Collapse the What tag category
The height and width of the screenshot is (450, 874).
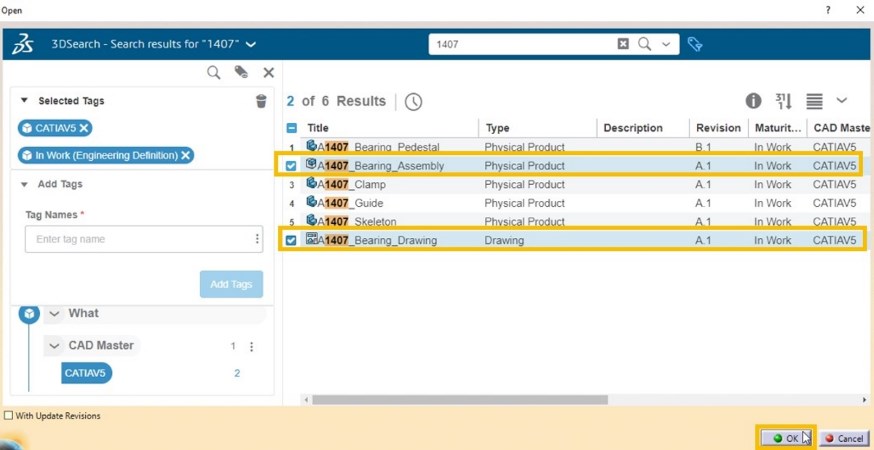click(54, 313)
